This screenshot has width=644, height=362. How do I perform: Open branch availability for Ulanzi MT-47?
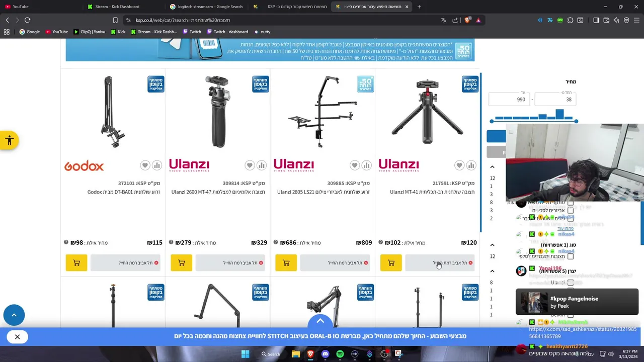pos(230,262)
